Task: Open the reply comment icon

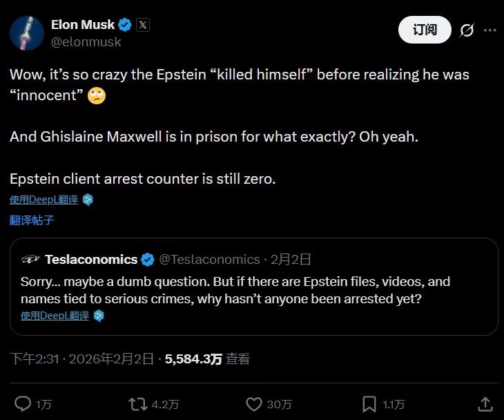Action: click(23, 403)
